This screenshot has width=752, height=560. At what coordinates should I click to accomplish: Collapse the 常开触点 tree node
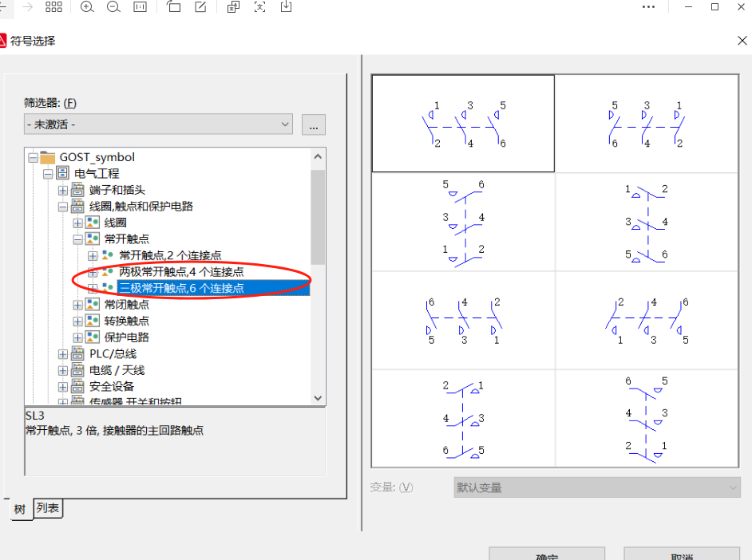click(78, 239)
